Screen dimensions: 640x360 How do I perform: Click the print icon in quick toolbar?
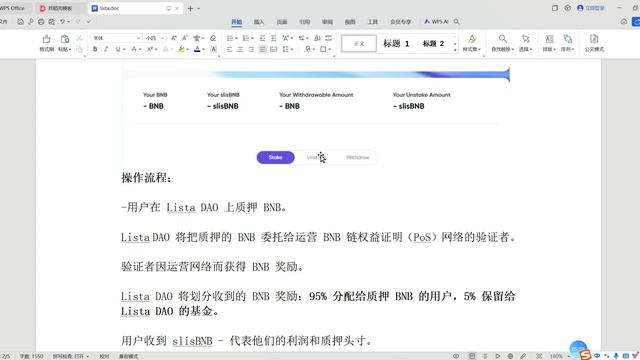click(41, 22)
